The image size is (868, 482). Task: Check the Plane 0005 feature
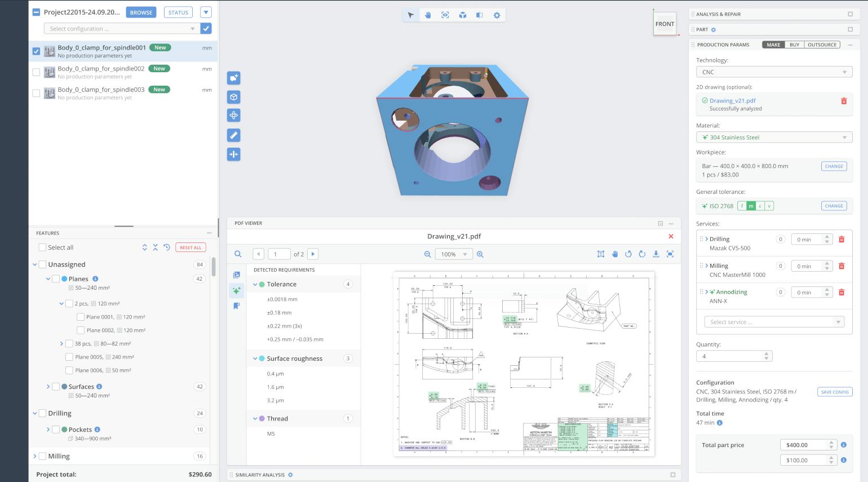point(69,357)
